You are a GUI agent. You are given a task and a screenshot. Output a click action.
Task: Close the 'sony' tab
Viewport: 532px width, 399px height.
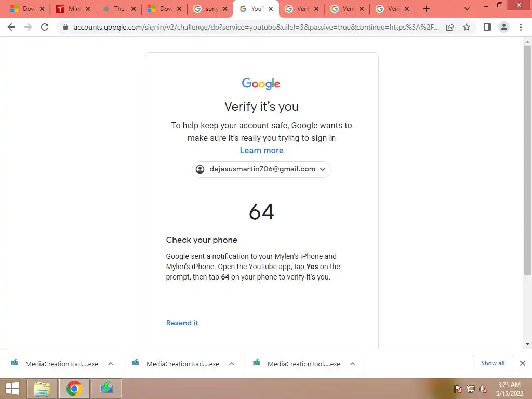(x=225, y=9)
